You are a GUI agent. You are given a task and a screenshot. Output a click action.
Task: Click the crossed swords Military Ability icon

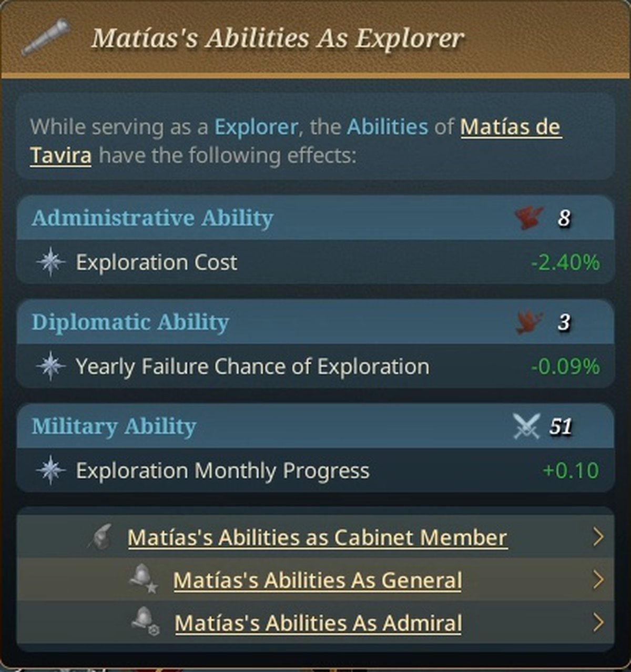tap(527, 426)
